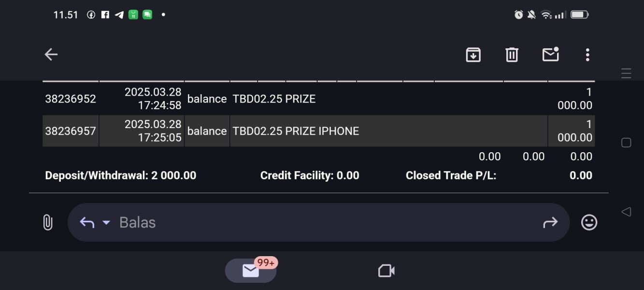Image resolution: width=644 pixels, height=290 pixels.
Task: Forward the email with right arrow icon
Action: click(550, 222)
